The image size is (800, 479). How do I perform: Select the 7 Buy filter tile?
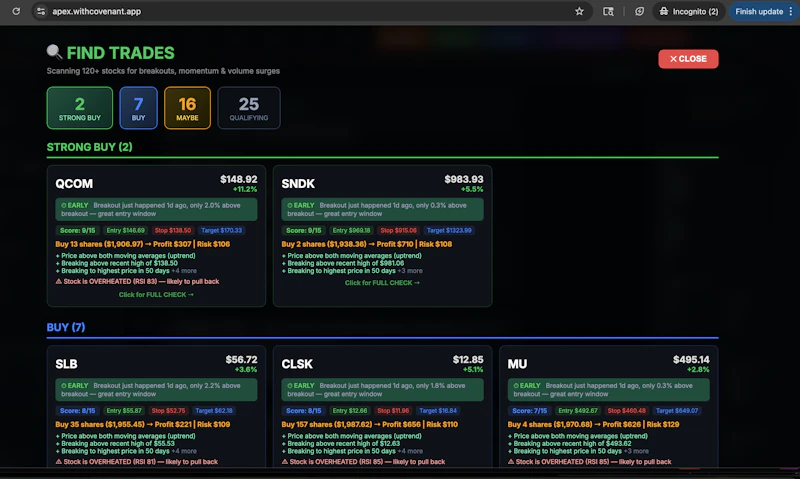138,108
